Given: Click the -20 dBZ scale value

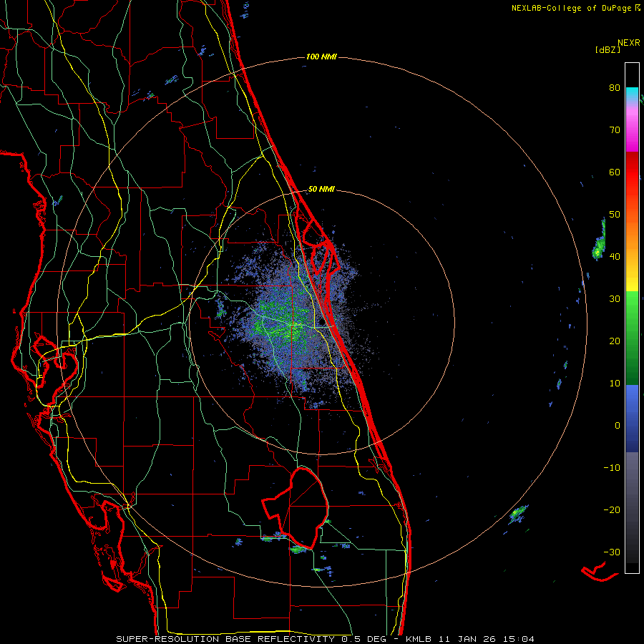Looking at the screenshot, I should pyautogui.click(x=612, y=509).
